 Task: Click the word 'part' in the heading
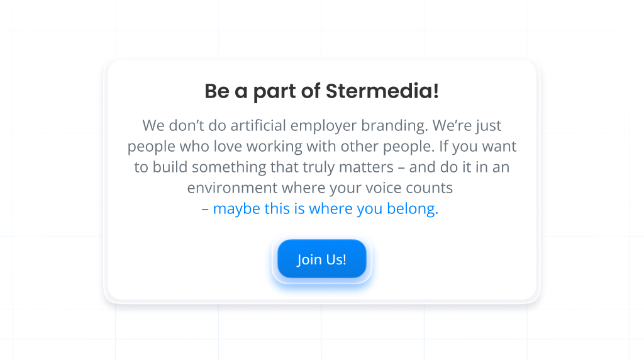tap(274, 92)
